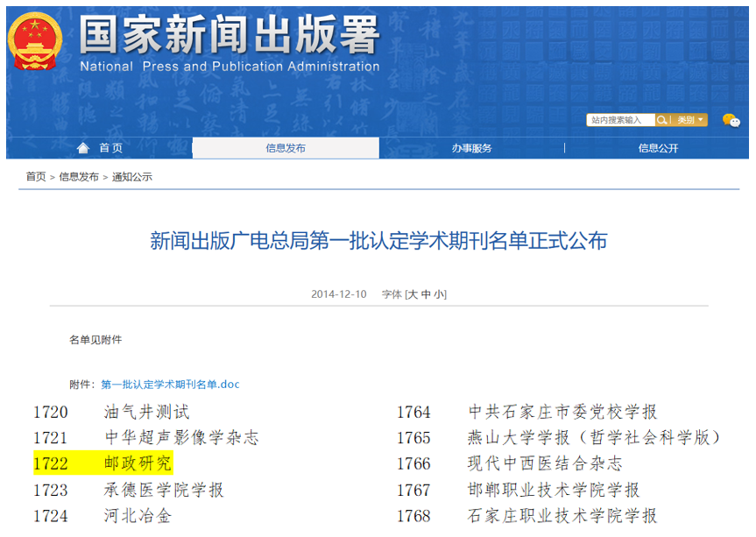Select the 信息发布 navigation tab
This screenshot has height=537, width=756.
pyautogui.click(x=286, y=148)
